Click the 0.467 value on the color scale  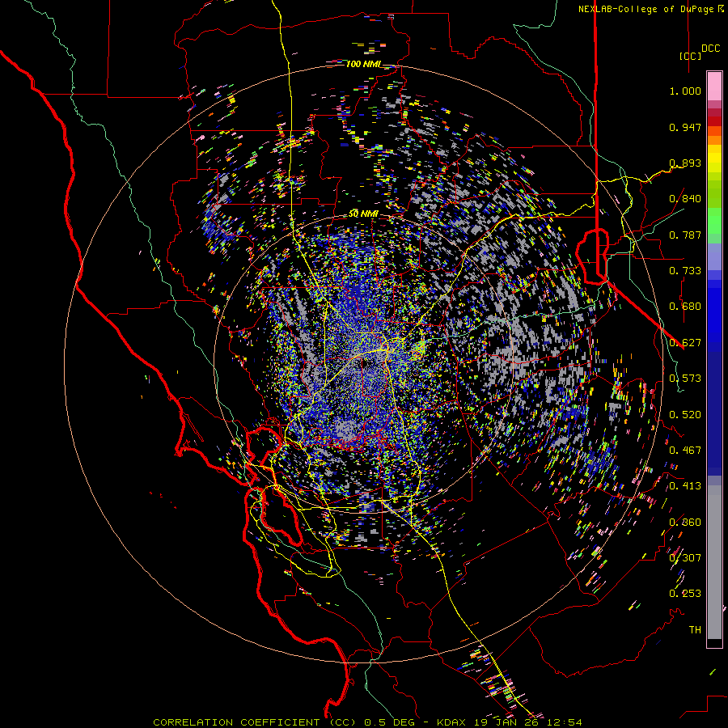[x=685, y=450]
